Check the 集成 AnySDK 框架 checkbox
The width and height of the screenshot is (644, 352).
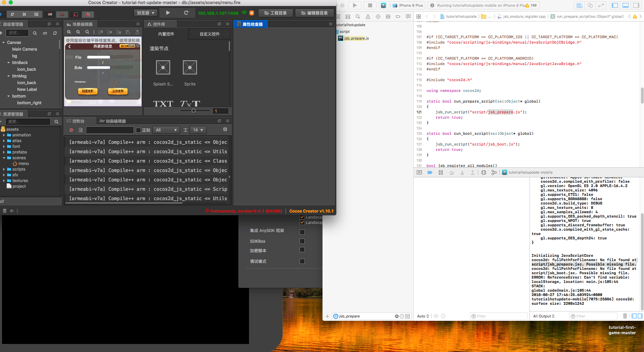[x=302, y=232]
